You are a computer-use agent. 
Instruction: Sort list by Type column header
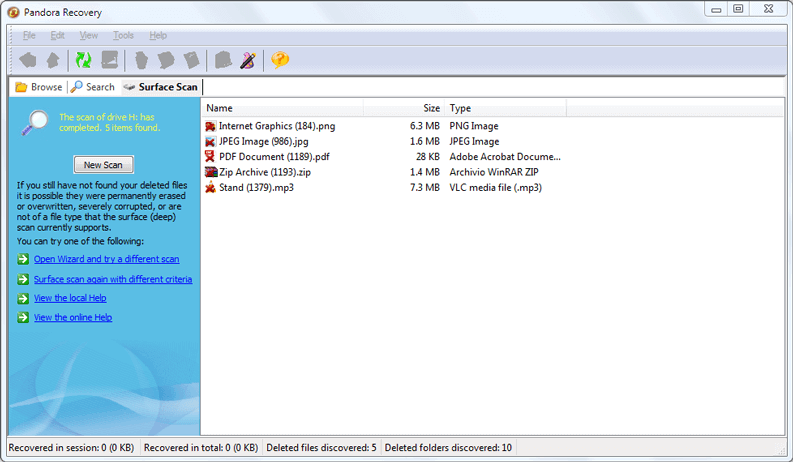(x=505, y=108)
